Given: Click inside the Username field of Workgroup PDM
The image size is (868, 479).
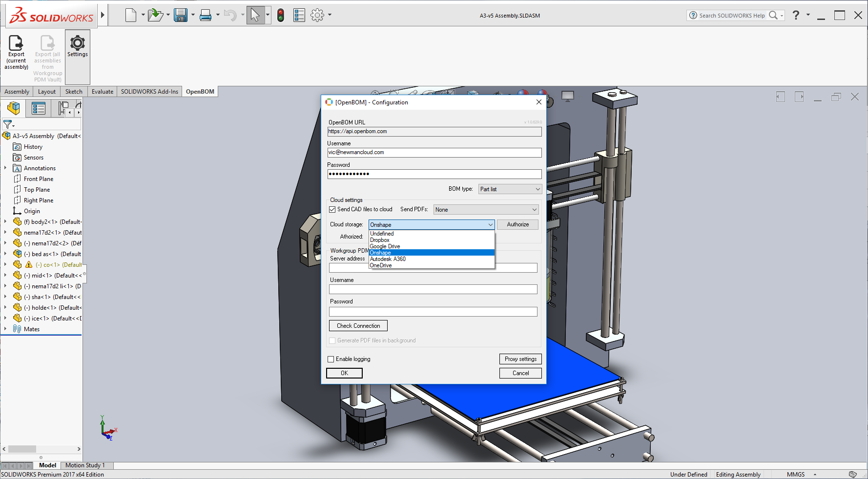Looking at the screenshot, I should click(433, 289).
